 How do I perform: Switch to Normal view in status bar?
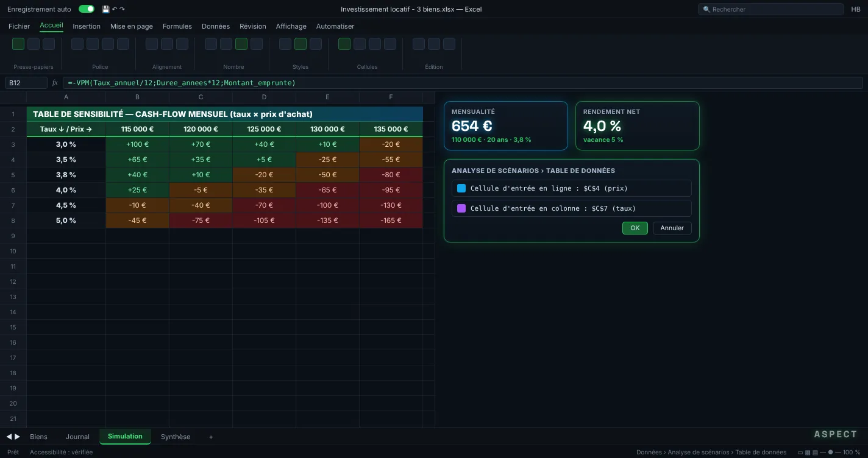coord(800,453)
